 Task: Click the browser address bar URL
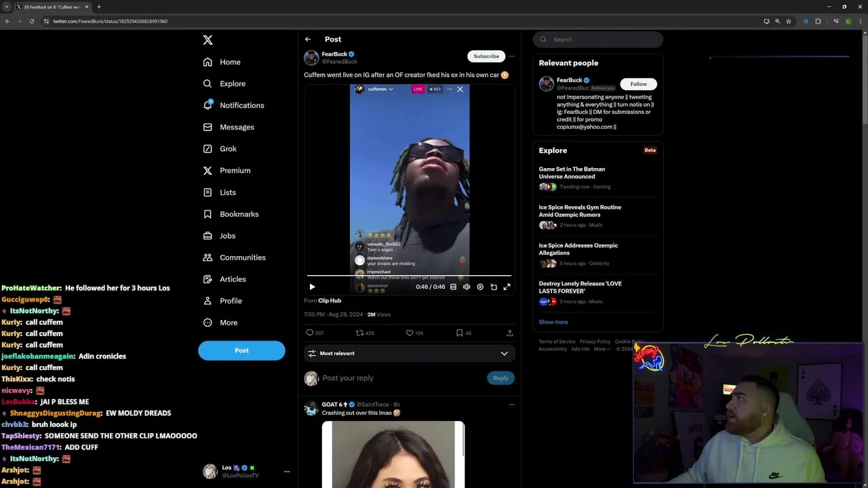pyautogui.click(x=110, y=21)
